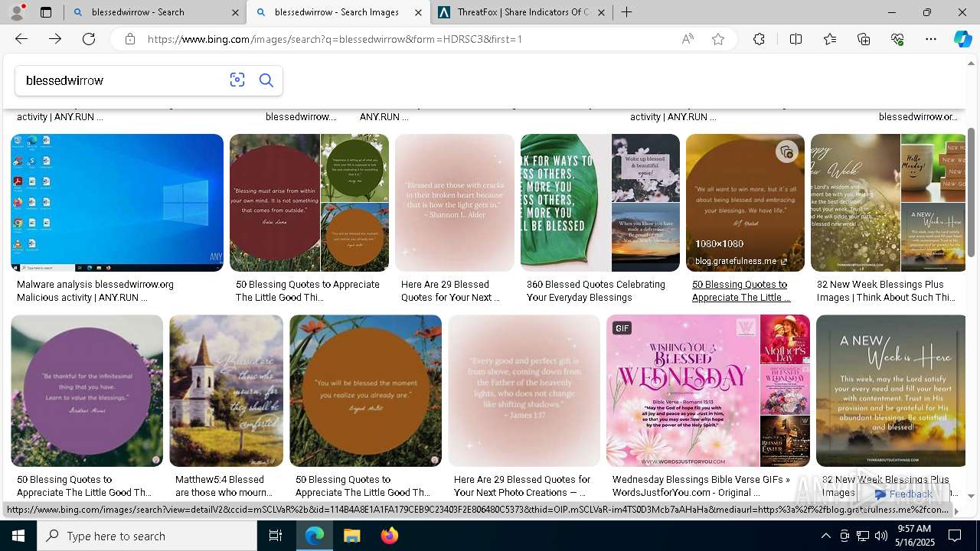Toggle Split screen icon
The image size is (980, 551).
795,39
